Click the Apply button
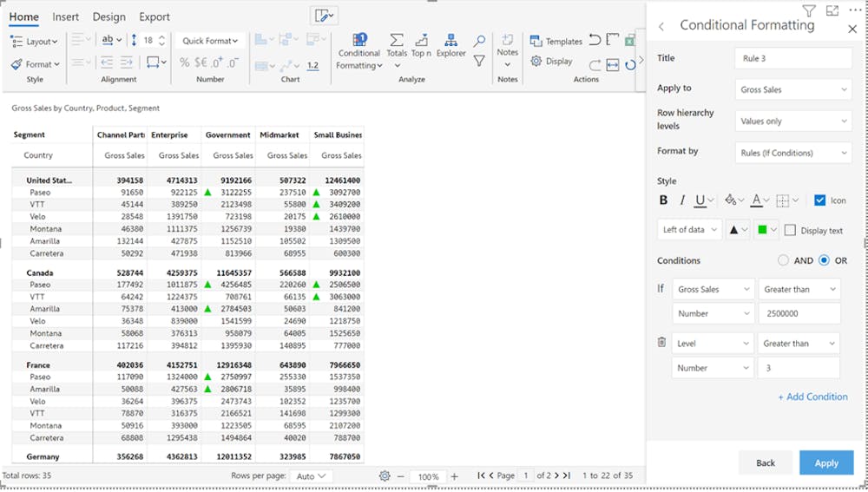This screenshot has height=492, width=868. click(825, 462)
